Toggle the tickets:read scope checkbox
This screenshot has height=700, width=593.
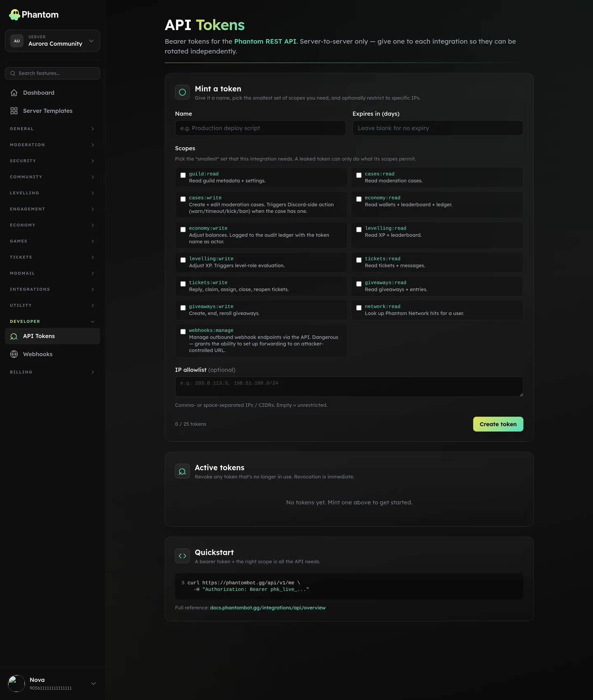point(359,260)
